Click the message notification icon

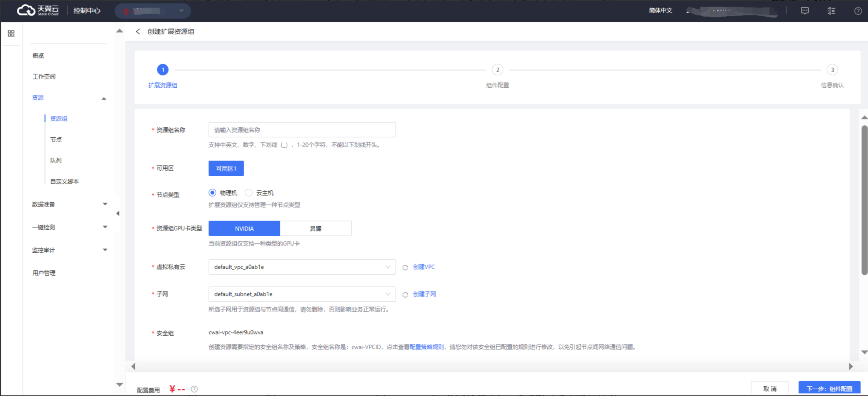click(x=804, y=11)
